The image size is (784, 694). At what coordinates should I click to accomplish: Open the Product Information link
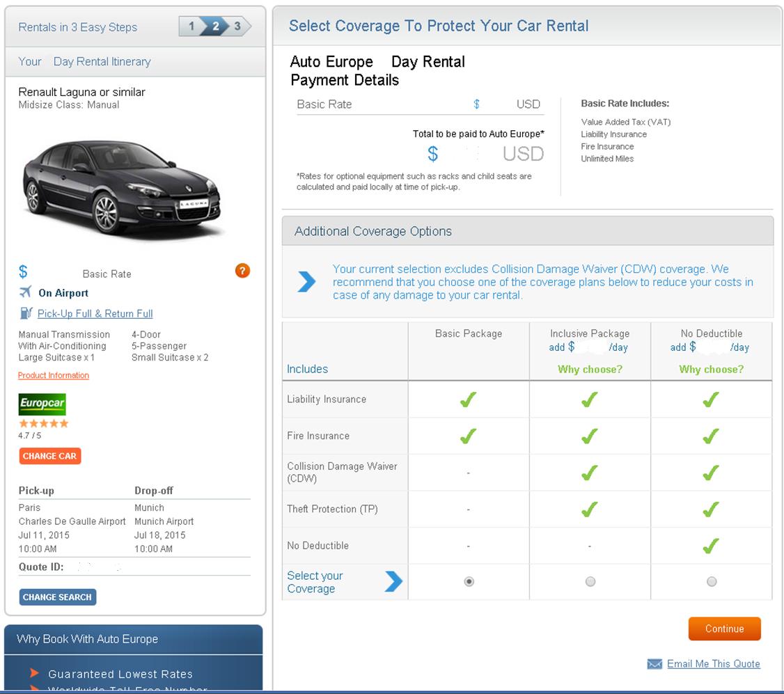(x=54, y=375)
